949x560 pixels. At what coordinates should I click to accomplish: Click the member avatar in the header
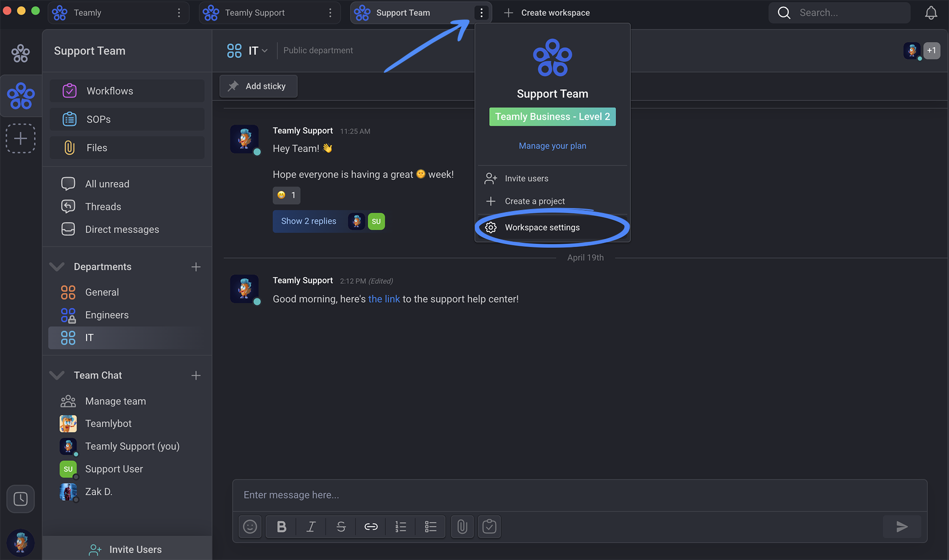tap(912, 50)
